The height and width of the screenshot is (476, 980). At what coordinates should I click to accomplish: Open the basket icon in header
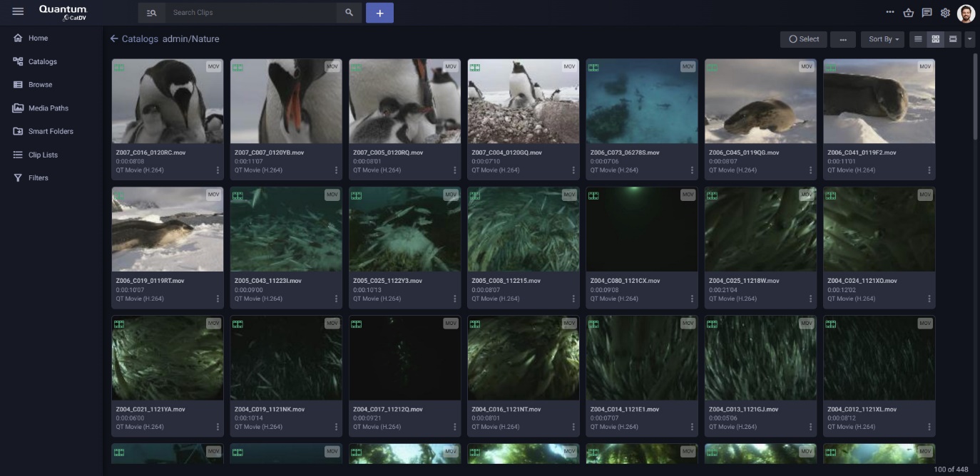click(908, 13)
